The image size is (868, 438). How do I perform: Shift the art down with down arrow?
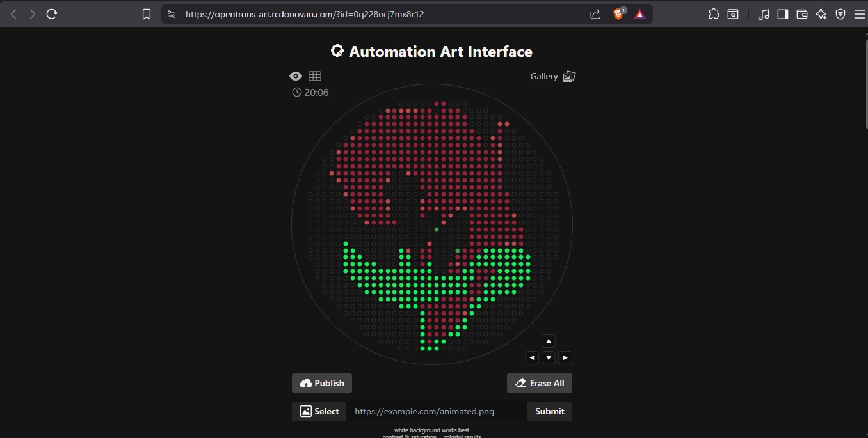pyautogui.click(x=549, y=357)
